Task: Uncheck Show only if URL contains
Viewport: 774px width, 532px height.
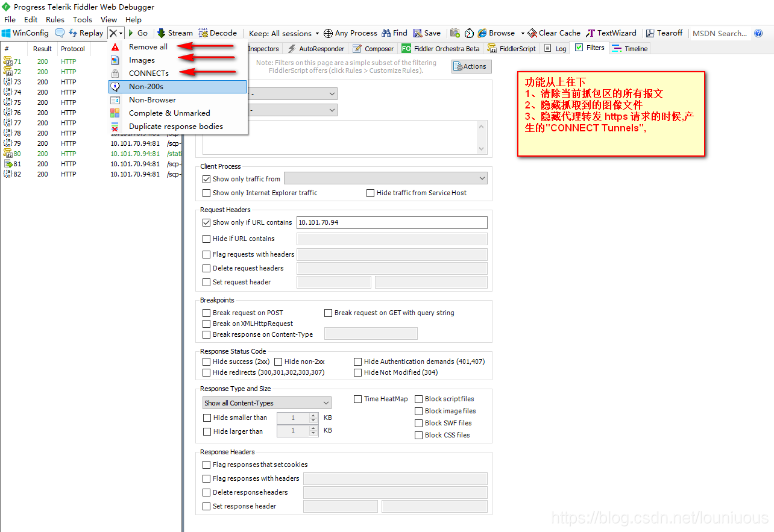Action: pyautogui.click(x=207, y=222)
